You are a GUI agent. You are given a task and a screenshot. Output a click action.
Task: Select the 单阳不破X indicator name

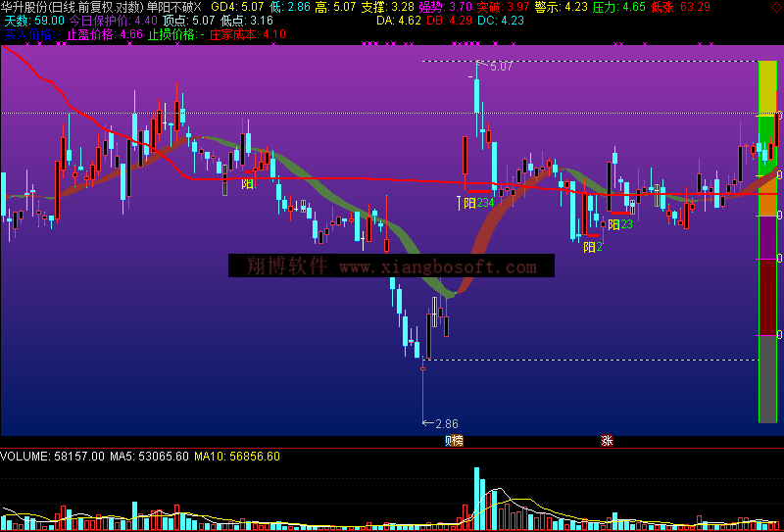(173, 7)
